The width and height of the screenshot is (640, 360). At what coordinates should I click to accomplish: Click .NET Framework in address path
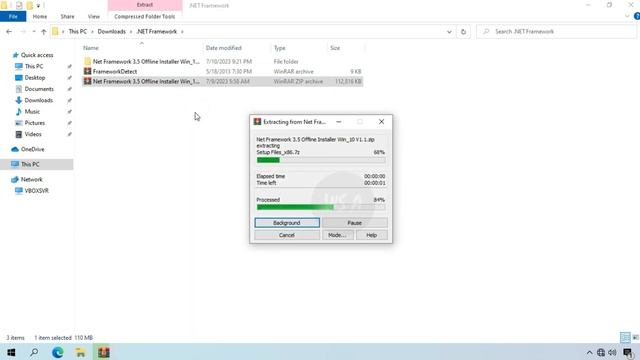coord(157,31)
